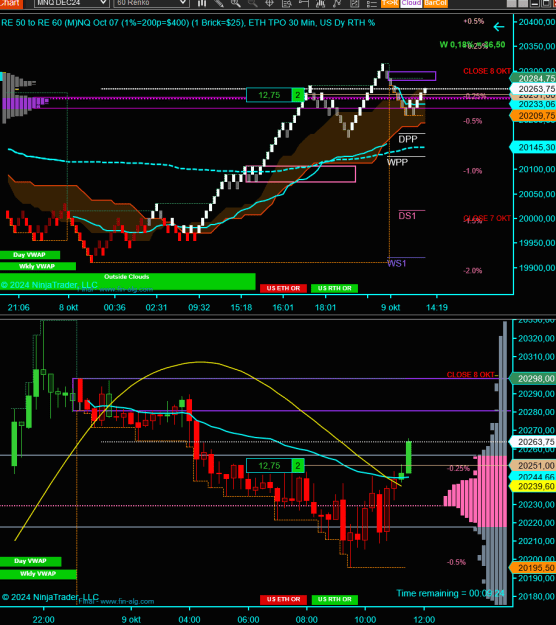This screenshot has height=625, width=556.
Task: Toggle the BarCol bar coloring button
Action: tap(435, 3)
